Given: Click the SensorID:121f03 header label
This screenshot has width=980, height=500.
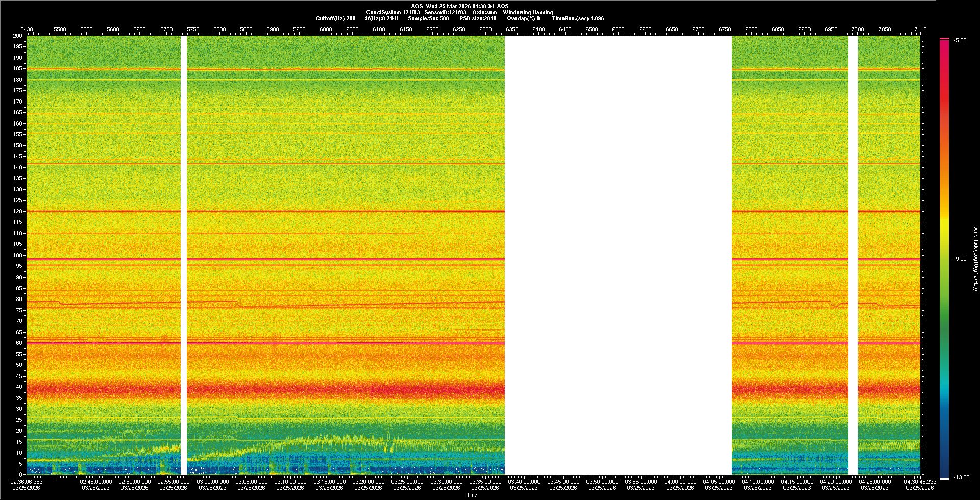Looking at the screenshot, I should (x=445, y=12).
